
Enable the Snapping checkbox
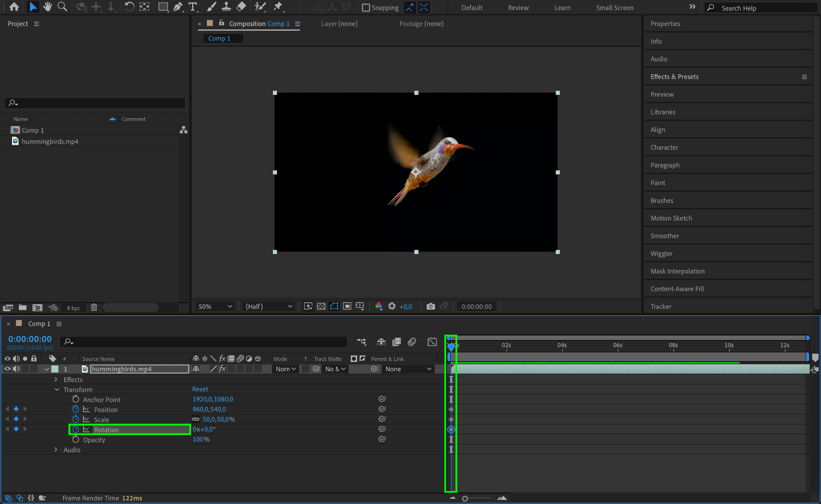[366, 8]
